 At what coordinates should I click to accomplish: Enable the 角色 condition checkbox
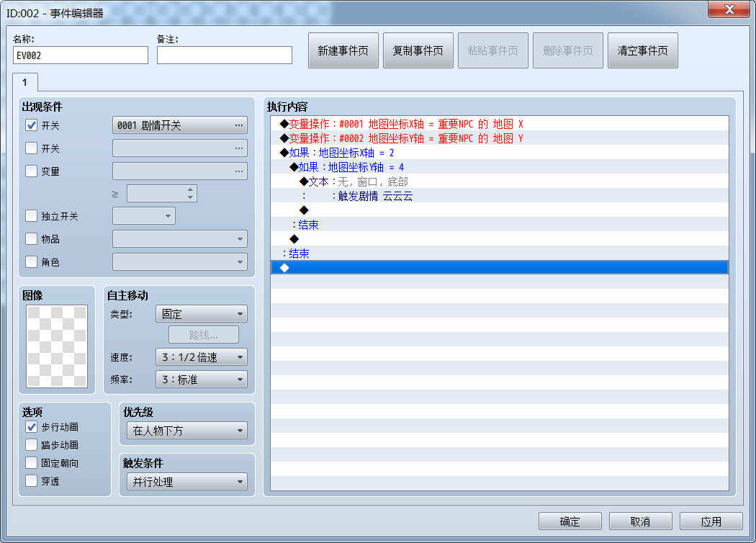click(x=32, y=262)
